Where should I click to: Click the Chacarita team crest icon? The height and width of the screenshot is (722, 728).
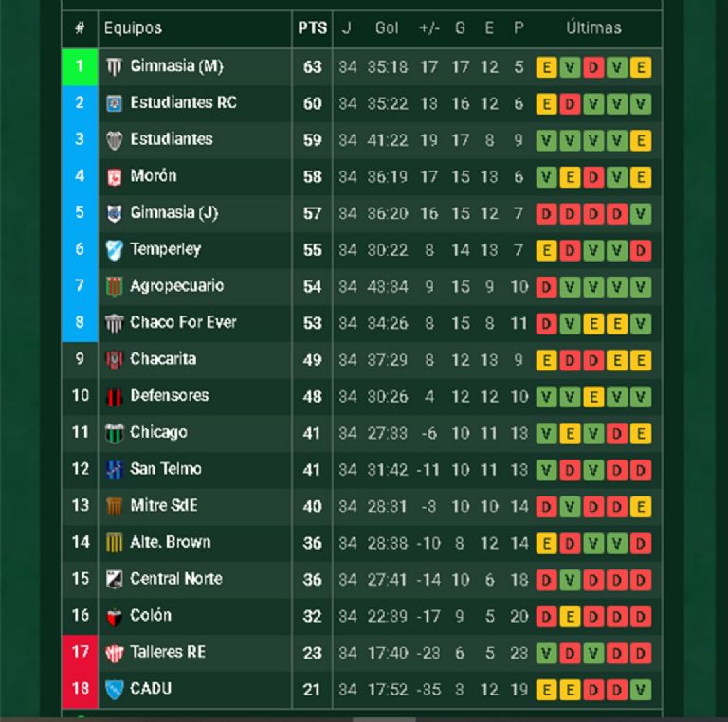click(114, 360)
